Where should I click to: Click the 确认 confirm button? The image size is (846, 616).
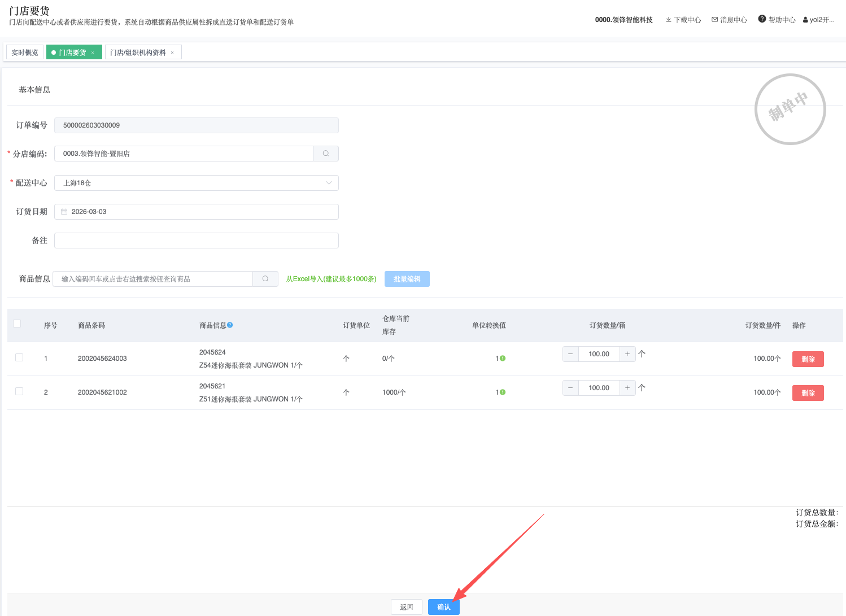coord(444,607)
